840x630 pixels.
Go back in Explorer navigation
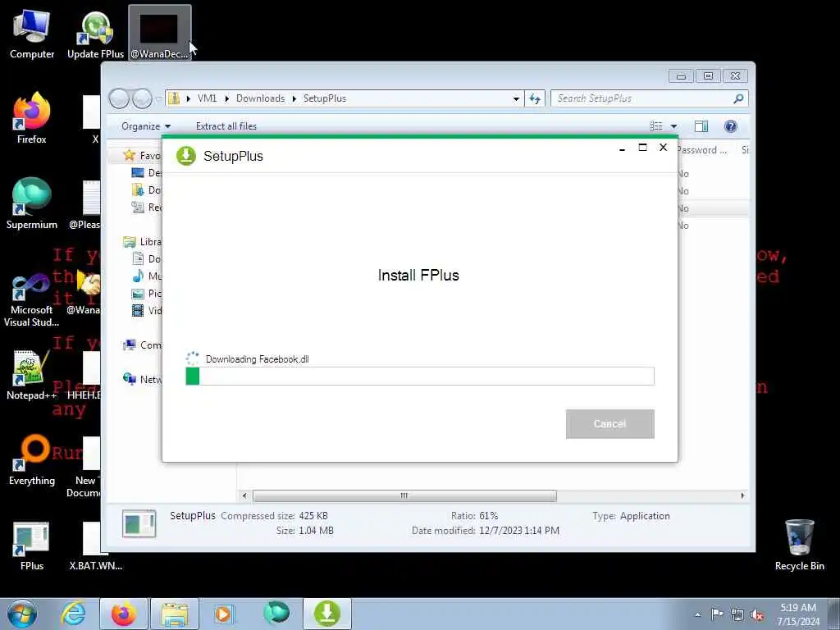pyautogui.click(x=119, y=98)
